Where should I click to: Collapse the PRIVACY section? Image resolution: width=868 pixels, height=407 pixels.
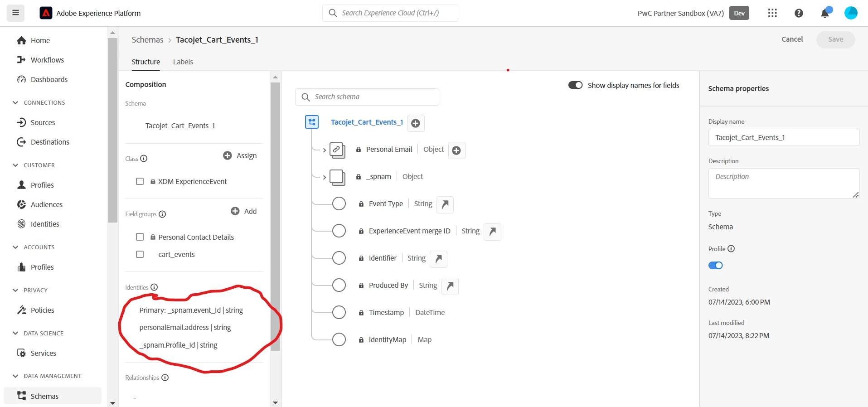click(15, 290)
